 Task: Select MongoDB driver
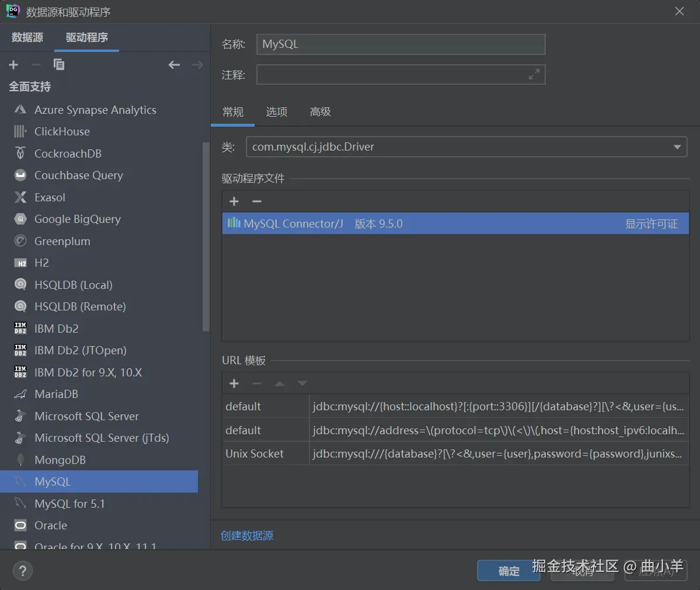99,460
